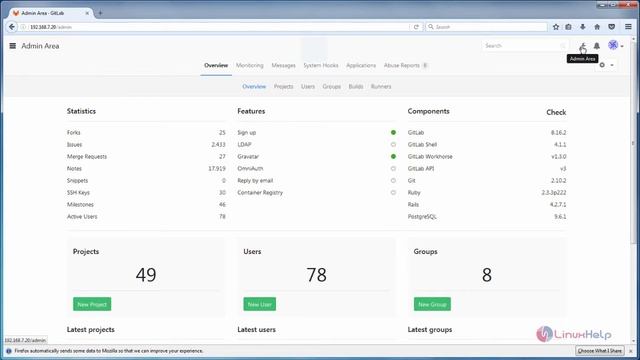Click the LDAP status indicator

tap(393, 144)
